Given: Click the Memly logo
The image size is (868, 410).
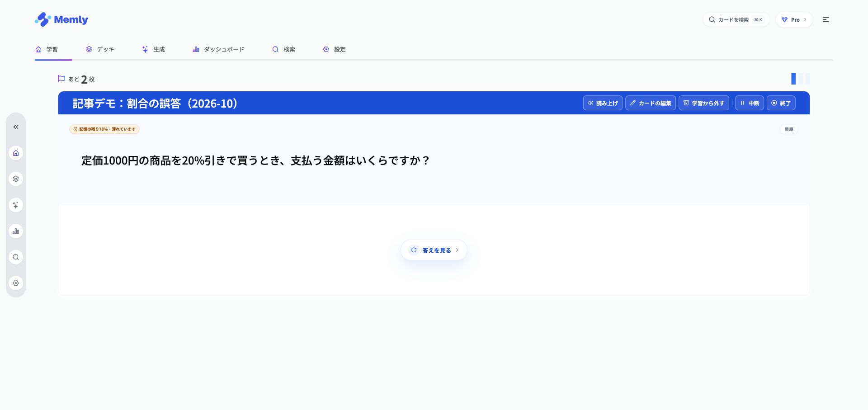Looking at the screenshot, I should 61,19.
